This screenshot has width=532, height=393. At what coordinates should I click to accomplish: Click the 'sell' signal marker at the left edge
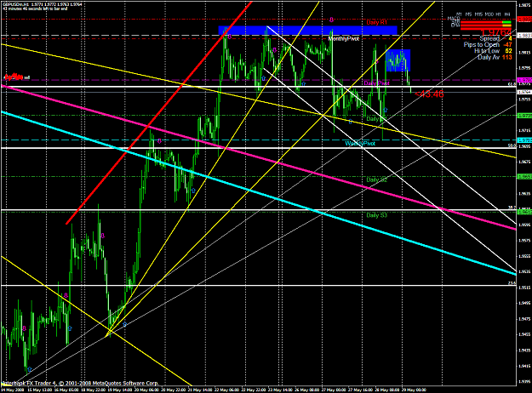coord(17,77)
